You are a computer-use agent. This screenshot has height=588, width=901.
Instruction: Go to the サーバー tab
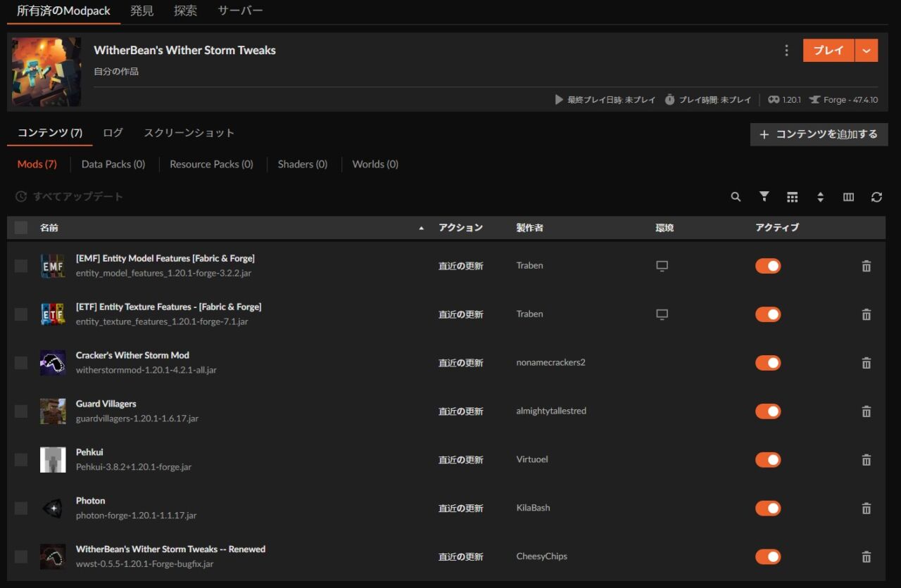click(240, 11)
